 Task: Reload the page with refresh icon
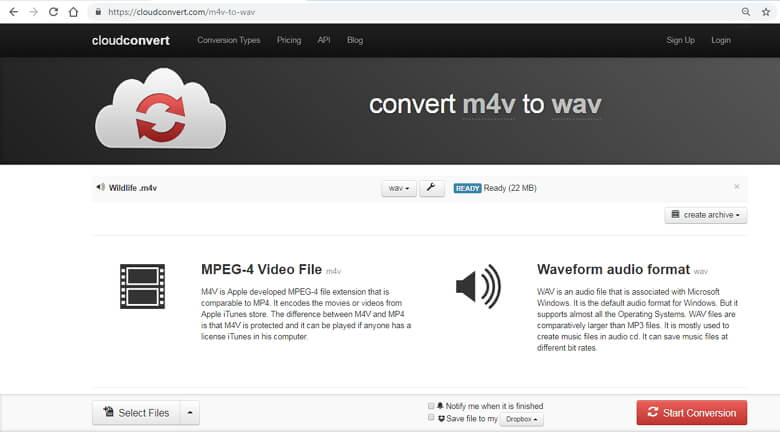pos(53,12)
